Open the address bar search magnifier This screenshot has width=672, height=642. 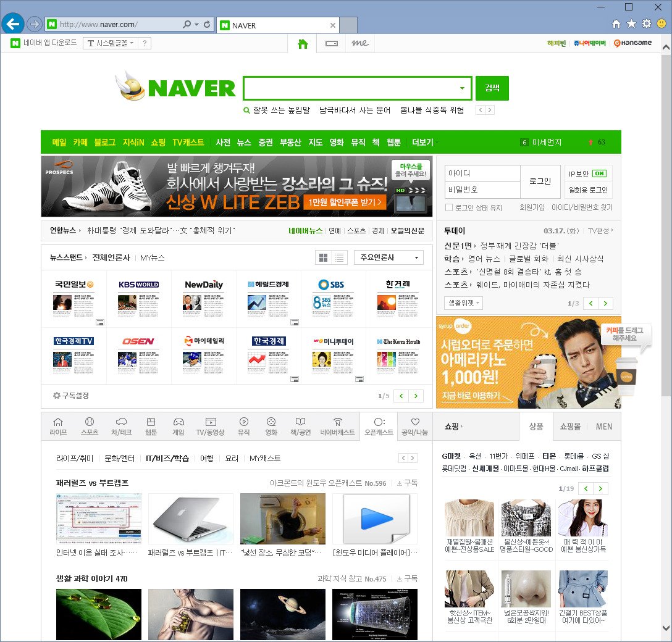coord(187,24)
